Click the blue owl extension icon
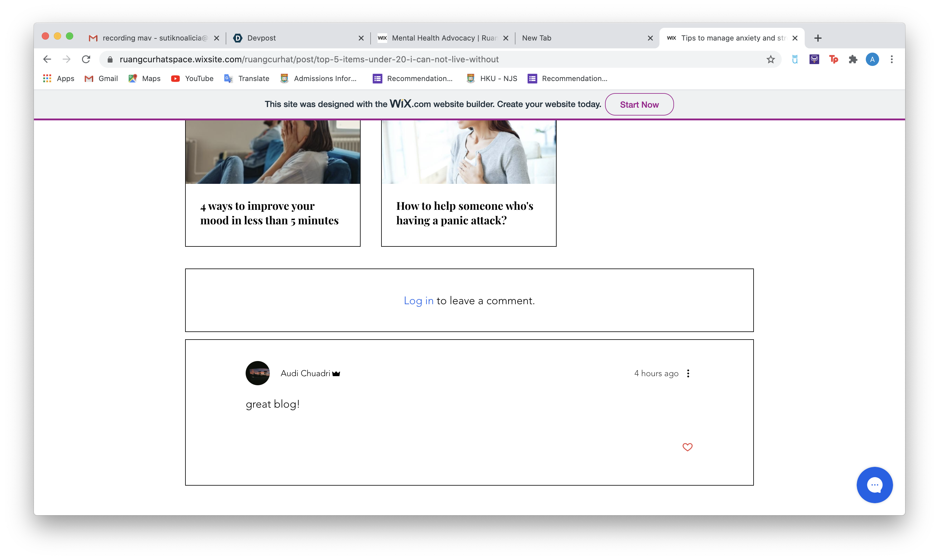 (794, 59)
